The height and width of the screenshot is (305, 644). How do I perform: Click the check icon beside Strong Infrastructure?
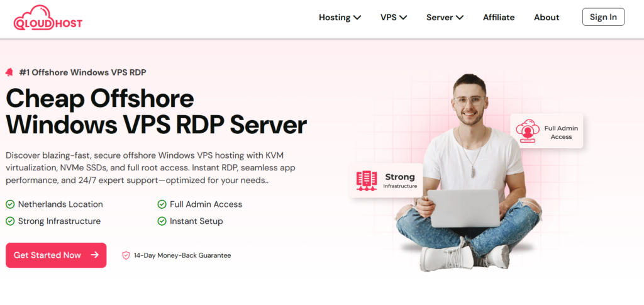tap(10, 221)
